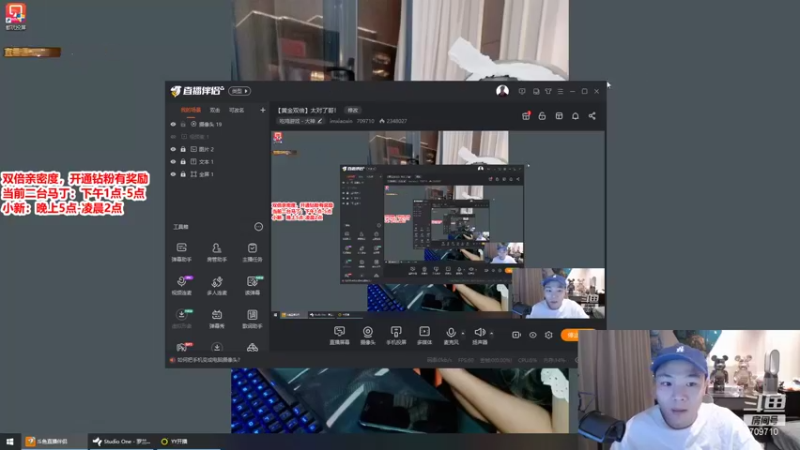Click the 修改 edit title button
This screenshot has height=450, width=800.
click(353, 110)
